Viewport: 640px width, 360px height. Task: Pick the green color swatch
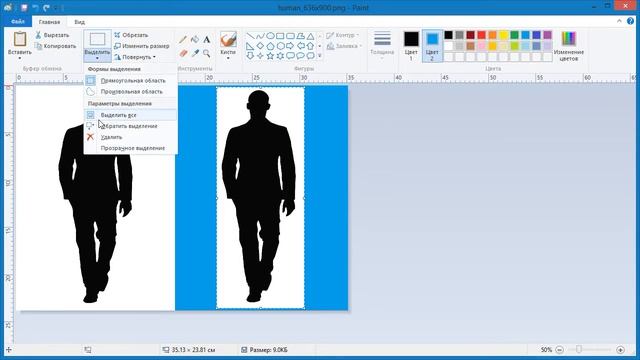tap(515, 35)
